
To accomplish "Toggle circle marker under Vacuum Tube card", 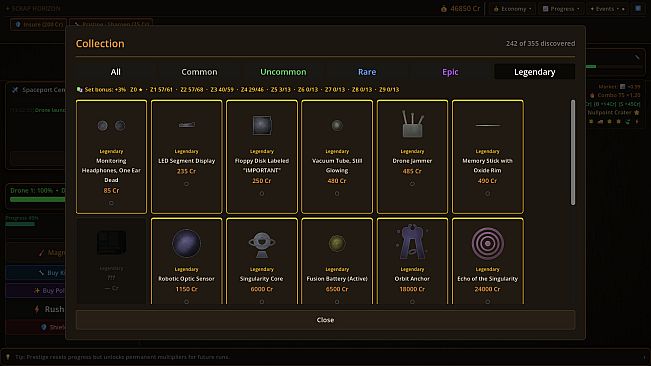I will [x=337, y=193].
